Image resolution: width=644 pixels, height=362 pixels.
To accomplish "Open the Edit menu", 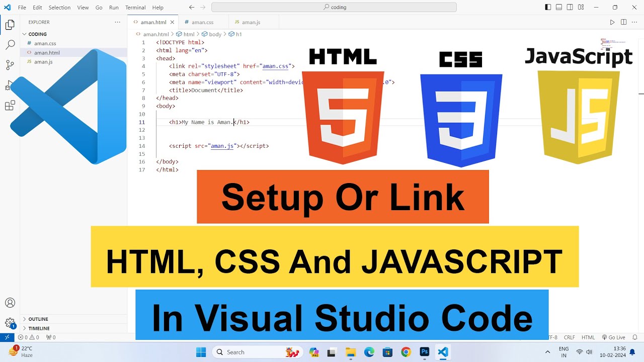I will (x=37, y=8).
